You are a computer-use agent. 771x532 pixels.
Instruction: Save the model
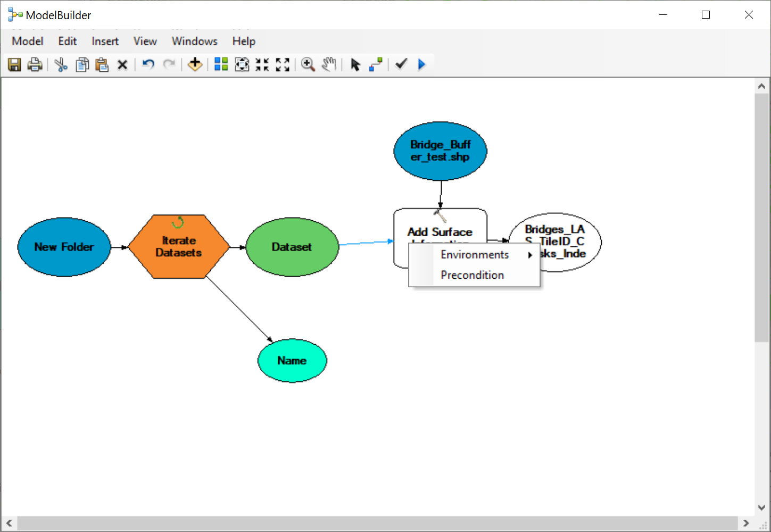[x=14, y=64]
